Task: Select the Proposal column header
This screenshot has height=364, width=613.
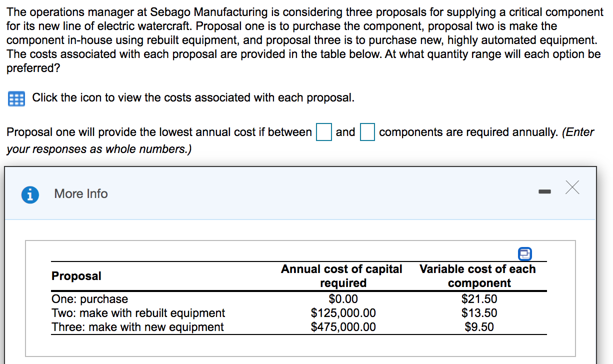Action: (76, 275)
